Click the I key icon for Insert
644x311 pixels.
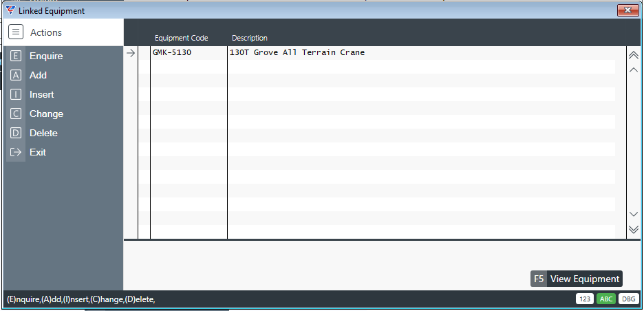pos(16,95)
